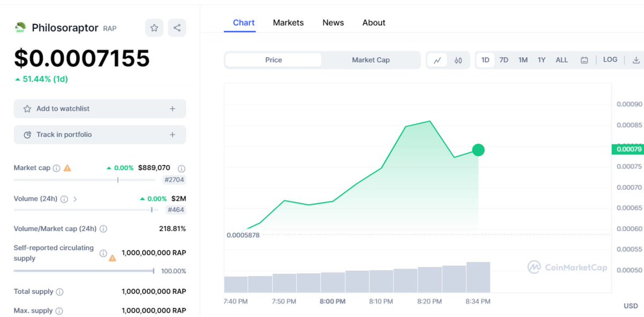Click the 218.81% ratio value

[172, 229]
